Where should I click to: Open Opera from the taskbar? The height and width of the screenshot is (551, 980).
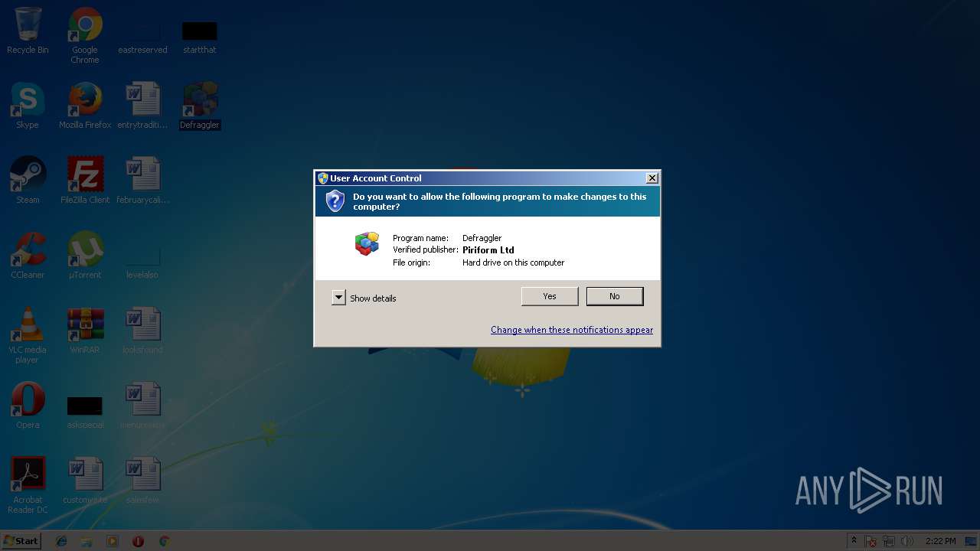[138, 541]
